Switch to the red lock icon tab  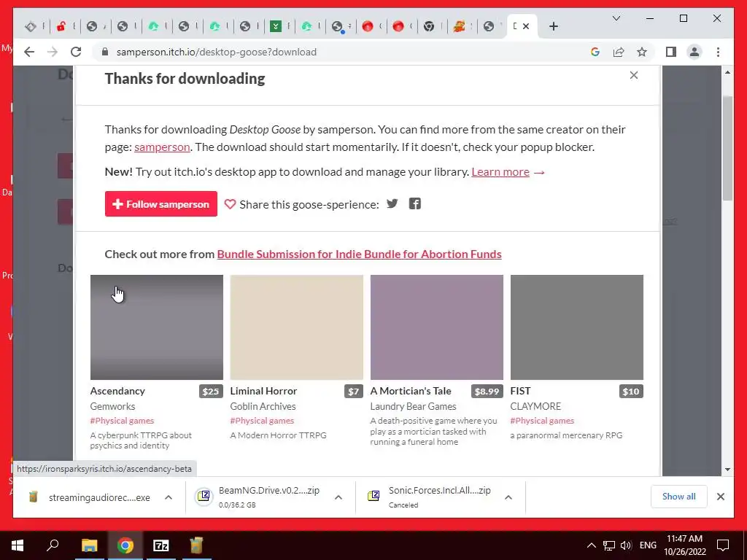pyautogui.click(x=61, y=26)
